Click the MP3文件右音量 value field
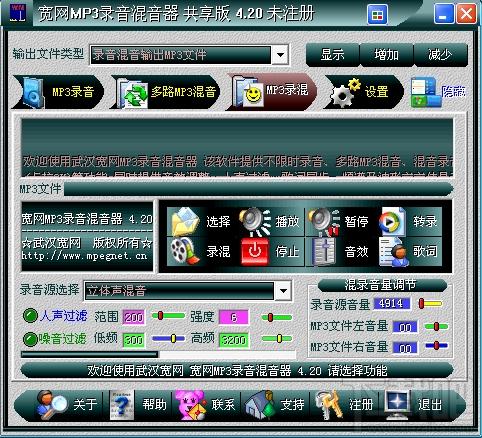482x438 pixels. coord(405,348)
